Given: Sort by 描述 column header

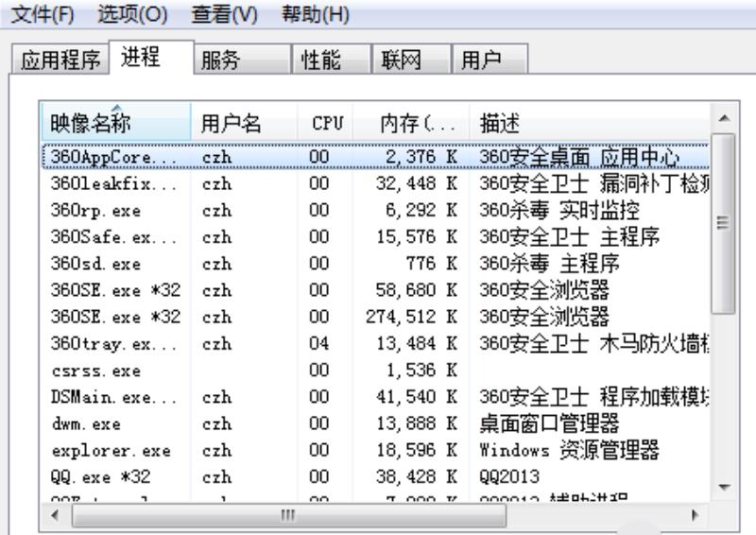Looking at the screenshot, I should [x=589, y=123].
